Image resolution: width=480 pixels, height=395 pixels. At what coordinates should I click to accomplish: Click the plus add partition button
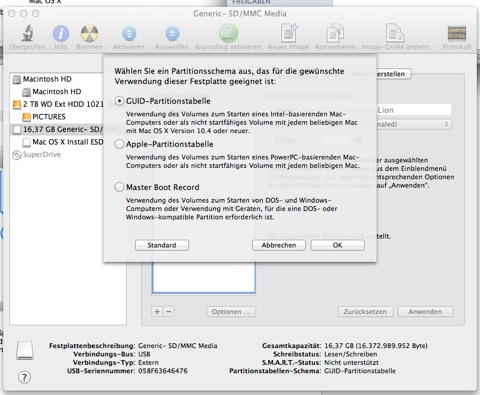[157, 312]
